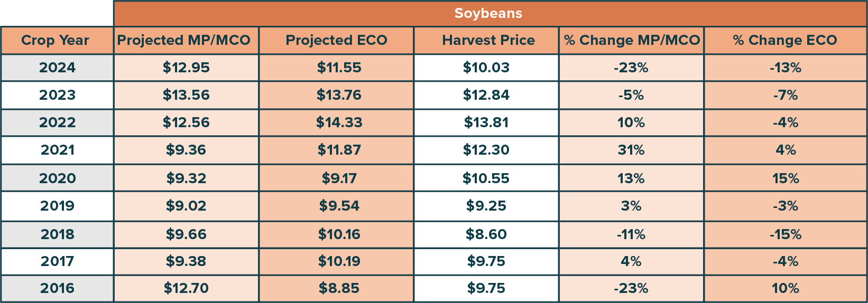Click the $9.02 projected MP/MCO cell
Viewport: 868px width, 303px height.
[x=186, y=206]
